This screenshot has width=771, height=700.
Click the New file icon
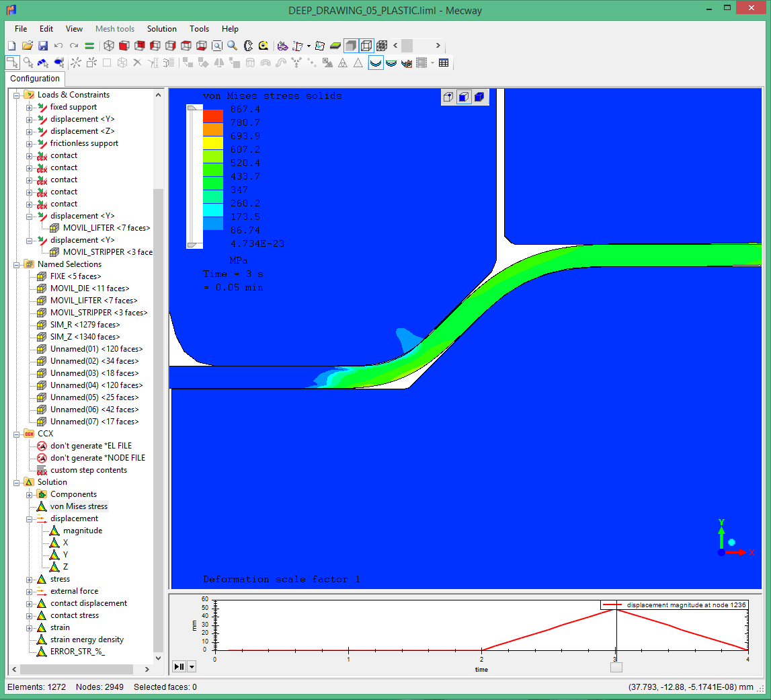12,46
